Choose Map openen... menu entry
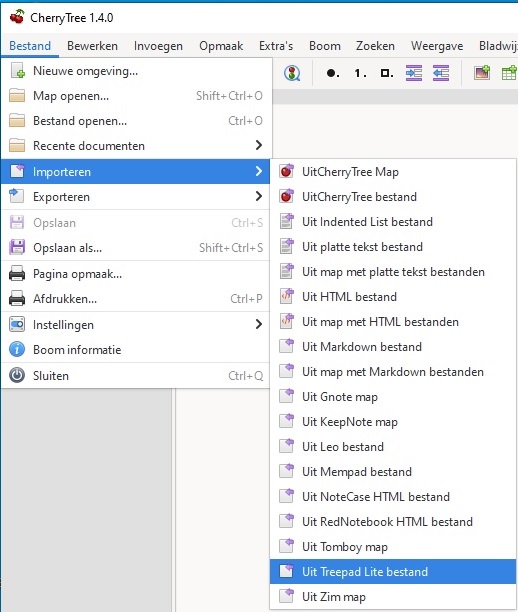 coord(135,96)
